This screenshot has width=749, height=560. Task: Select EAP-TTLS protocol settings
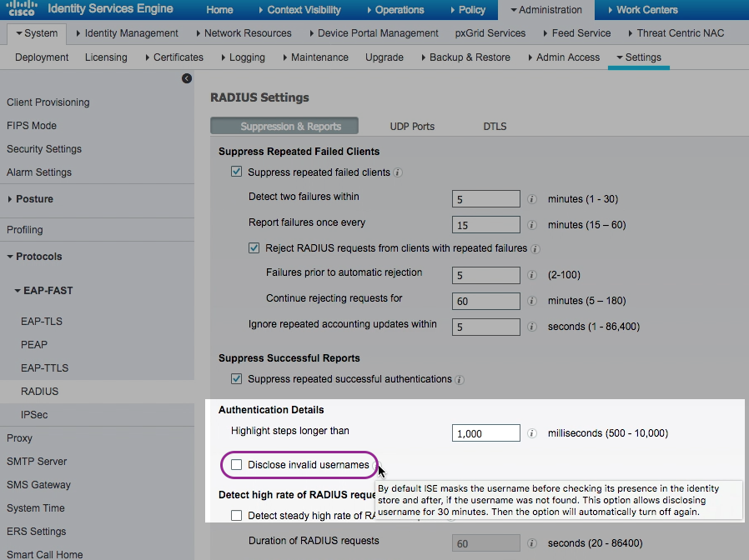click(44, 368)
